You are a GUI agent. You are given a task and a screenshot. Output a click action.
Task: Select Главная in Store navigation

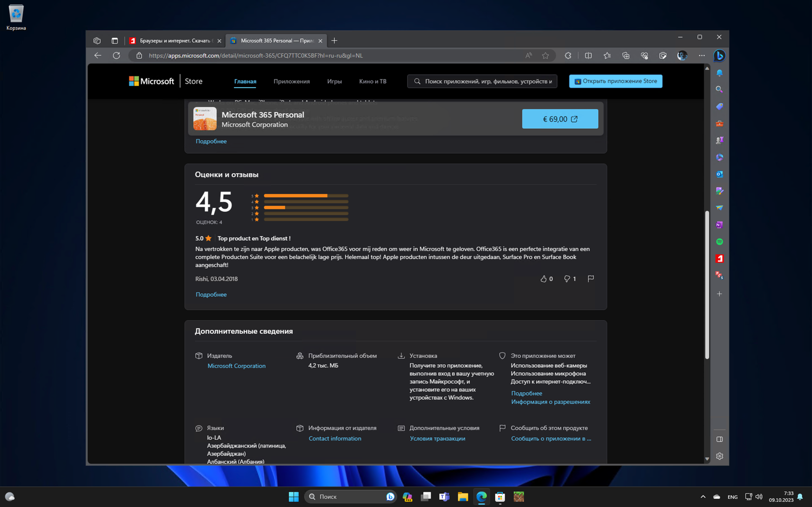pos(245,82)
